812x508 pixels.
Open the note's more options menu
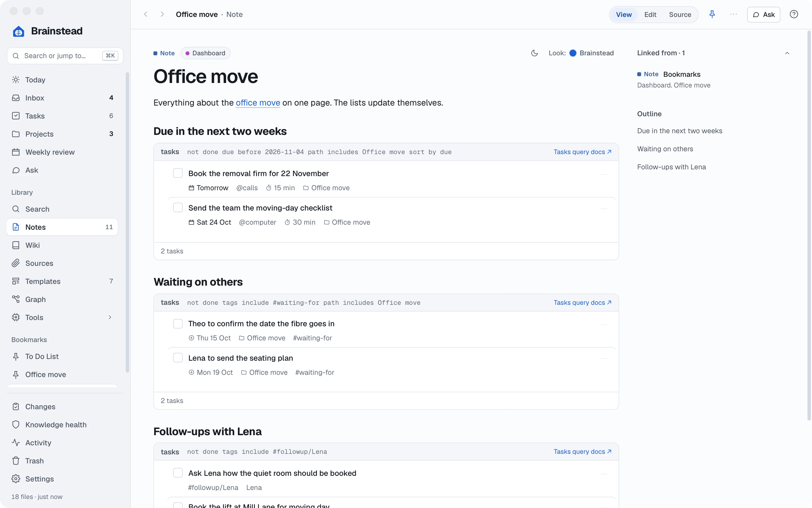coord(734,14)
